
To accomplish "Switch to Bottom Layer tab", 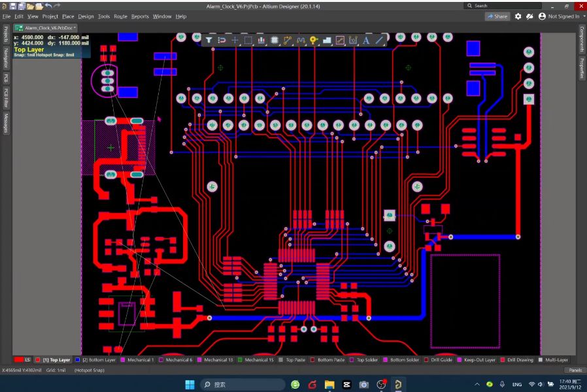I will tap(95, 360).
